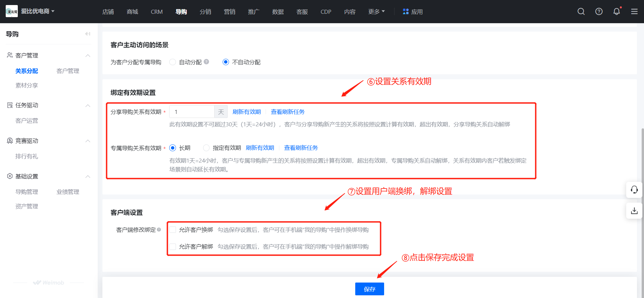Open CRM top navigation tab
The width and height of the screenshot is (644, 298).
coord(157,12)
